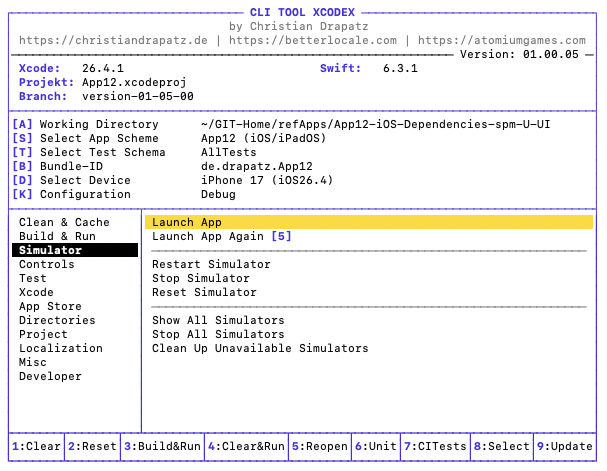Click the AllTests schema value
The height and width of the screenshot is (471, 607).
(228, 152)
